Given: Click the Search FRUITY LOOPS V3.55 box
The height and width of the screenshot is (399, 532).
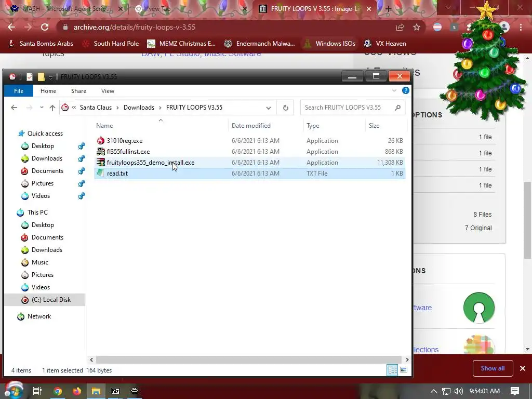Looking at the screenshot, I should 353,108.
